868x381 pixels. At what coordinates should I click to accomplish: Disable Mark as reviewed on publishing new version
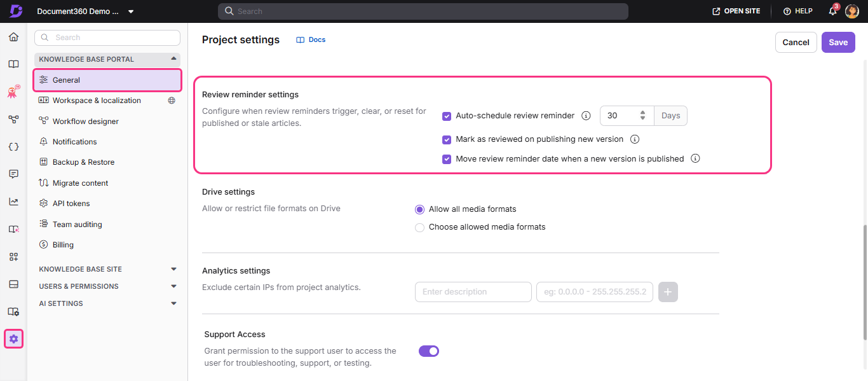[x=447, y=139]
